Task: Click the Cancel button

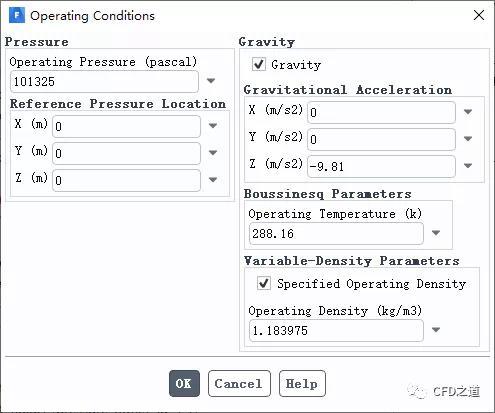Action: (239, 383)
